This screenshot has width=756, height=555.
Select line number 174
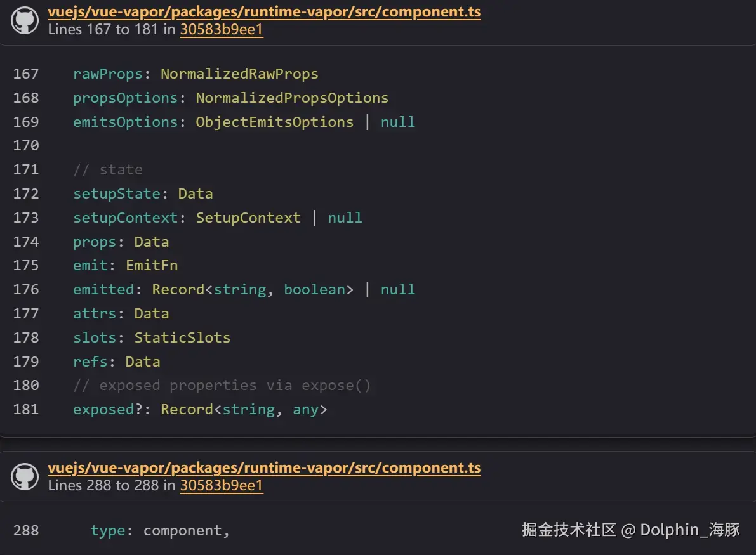tap(25, 242)
